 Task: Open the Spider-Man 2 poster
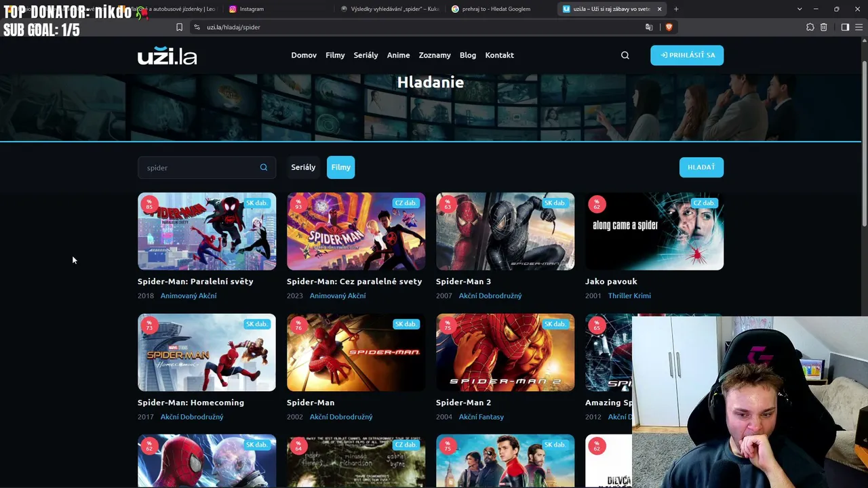click(x=505, y=352)
